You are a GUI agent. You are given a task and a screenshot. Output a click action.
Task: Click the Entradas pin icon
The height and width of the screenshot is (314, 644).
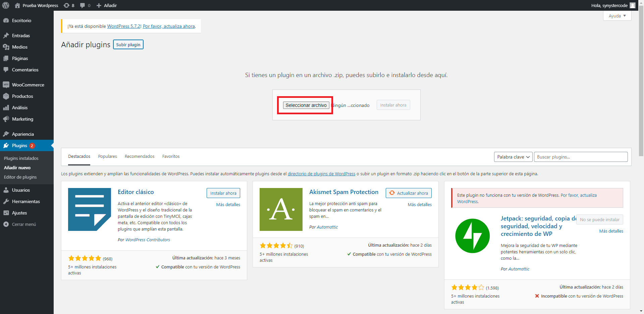(6, 36)
